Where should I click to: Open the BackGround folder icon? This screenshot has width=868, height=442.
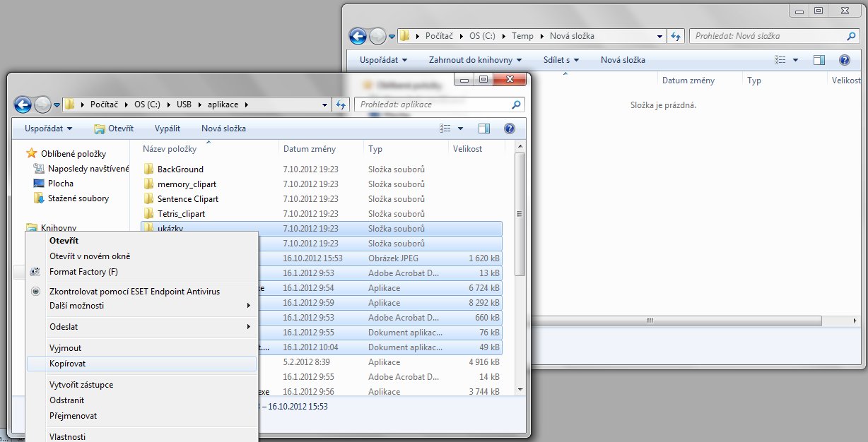pyautogui.click(x=148, y=169)
